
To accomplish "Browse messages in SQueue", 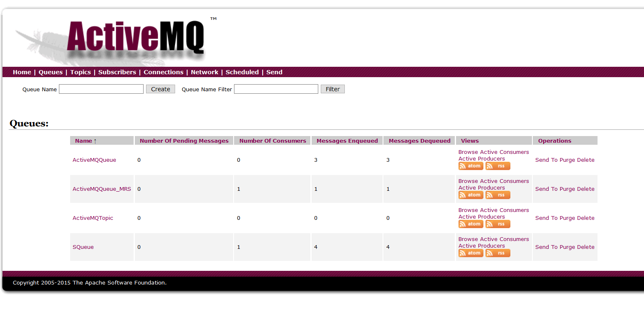I will pos(468,239).
